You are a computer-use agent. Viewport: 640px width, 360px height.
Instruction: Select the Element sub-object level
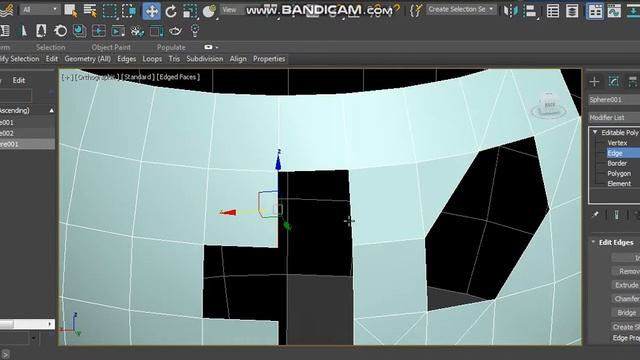619,184
